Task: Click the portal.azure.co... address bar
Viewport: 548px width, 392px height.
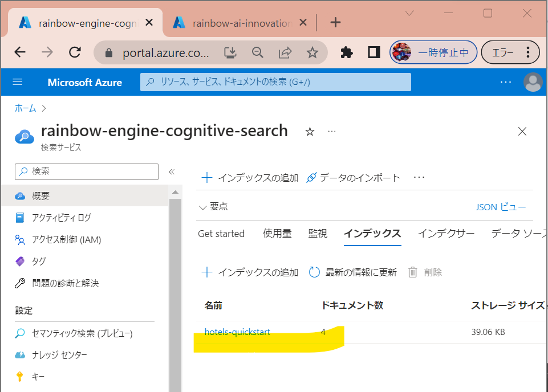Action: click(x=166, y=53)
